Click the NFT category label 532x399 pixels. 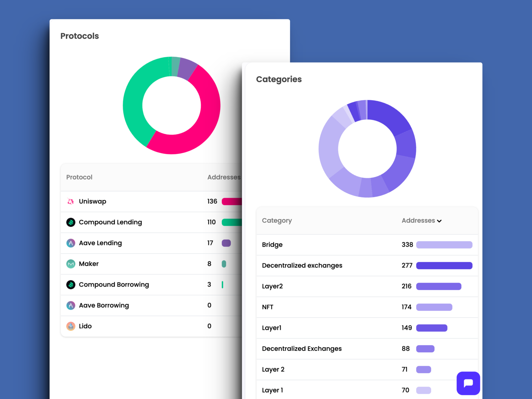click(x=268, y=307)
